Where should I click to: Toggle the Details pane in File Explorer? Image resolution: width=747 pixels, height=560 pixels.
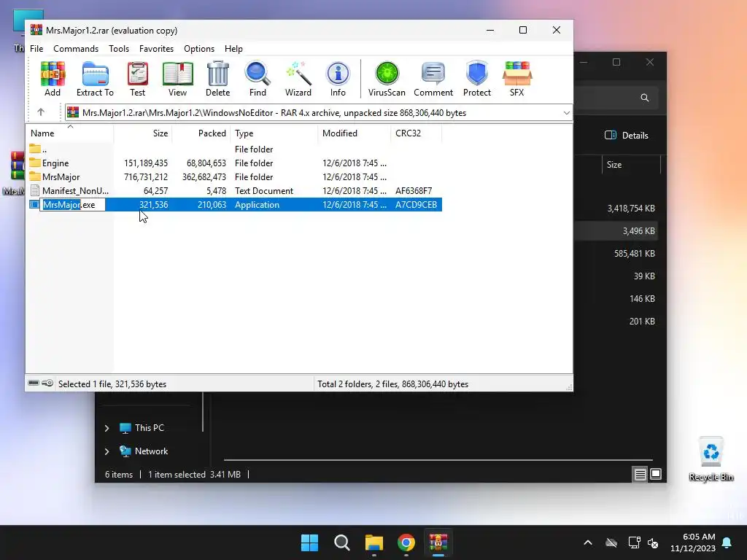pyautogui.click(x=626, y=135)
